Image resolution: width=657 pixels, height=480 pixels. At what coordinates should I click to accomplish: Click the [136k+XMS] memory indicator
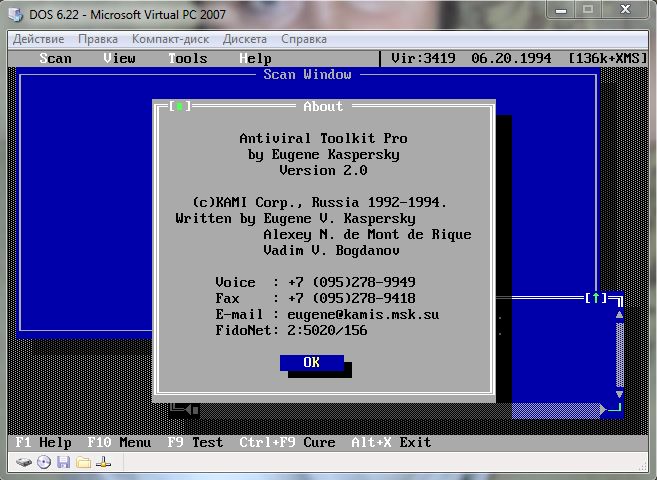click(608, 58)
